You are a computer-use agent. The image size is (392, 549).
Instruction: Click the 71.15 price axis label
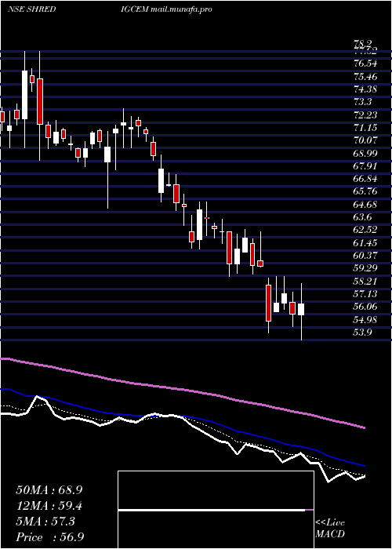pyautogui.click(x=365, y=127)
